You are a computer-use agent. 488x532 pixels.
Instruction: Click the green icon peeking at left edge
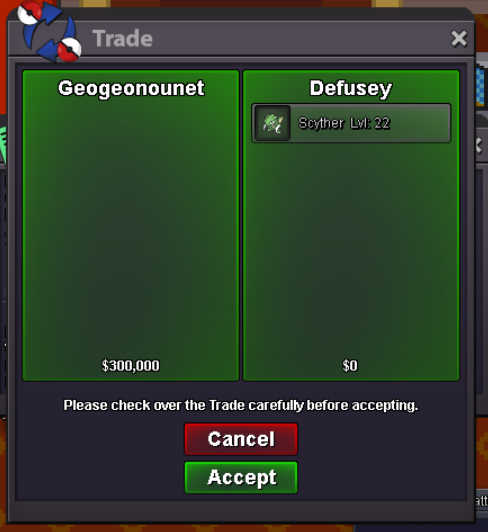pos(3,144)
